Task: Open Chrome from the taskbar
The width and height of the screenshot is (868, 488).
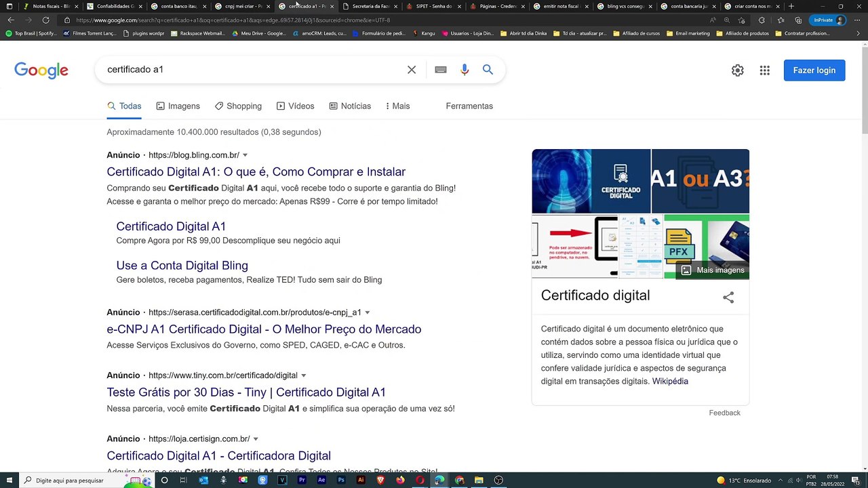Action: tap(459, 481)
